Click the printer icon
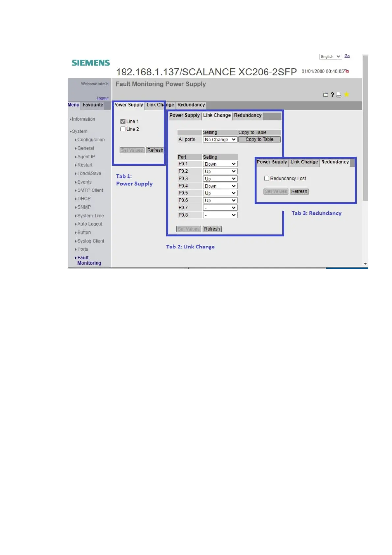The width and height of the screenshot is (392, 555). 339,95
